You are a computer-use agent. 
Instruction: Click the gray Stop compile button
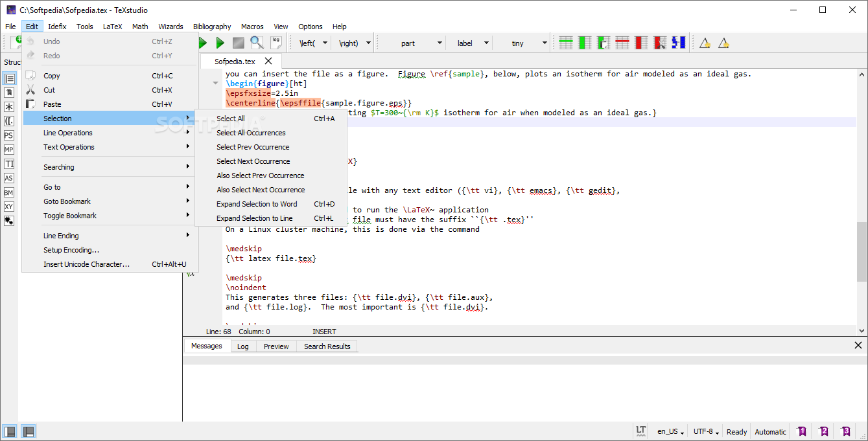coord(239,43)
